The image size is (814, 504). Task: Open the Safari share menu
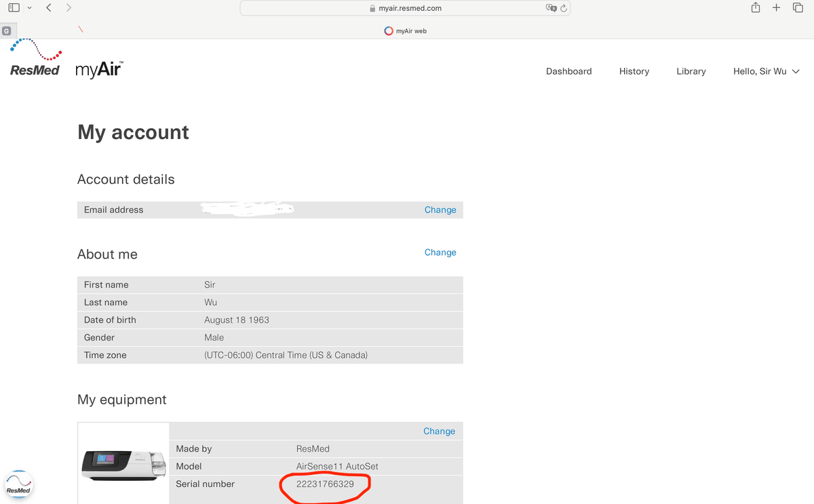[755, 8]
